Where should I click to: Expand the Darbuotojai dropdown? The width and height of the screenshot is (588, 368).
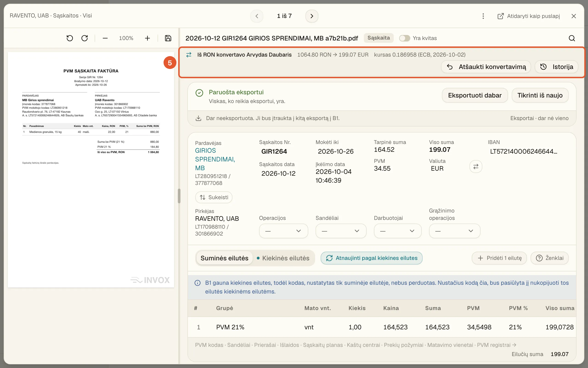[398, 231]
